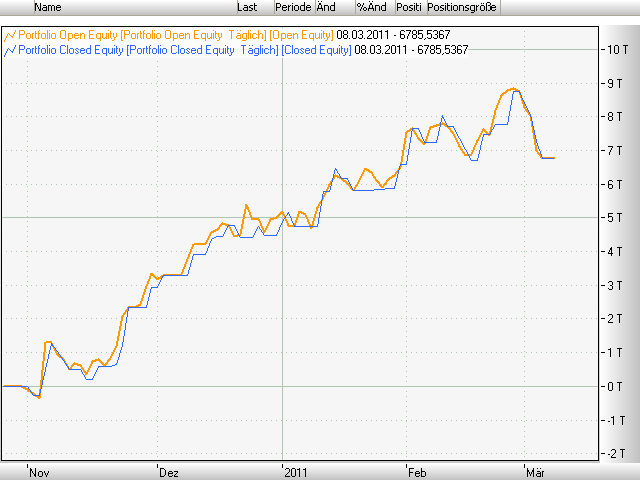The width and height of the screenshot is (640, 480).
Task: Click the 5 T axis label
Action: click(x=615, y=218)
